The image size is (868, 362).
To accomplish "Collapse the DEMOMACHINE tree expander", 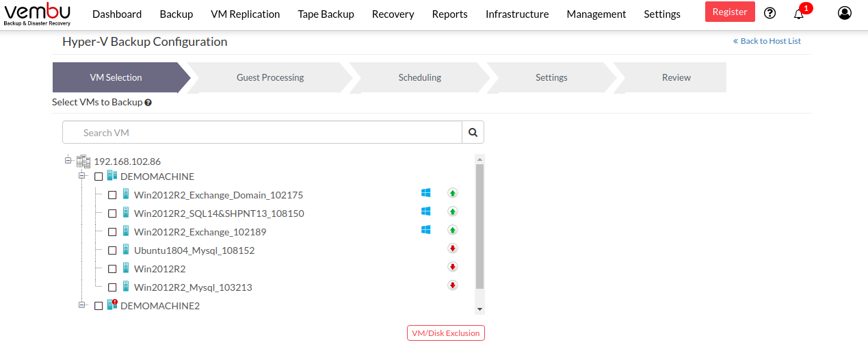I will click(x=81, y=176).
